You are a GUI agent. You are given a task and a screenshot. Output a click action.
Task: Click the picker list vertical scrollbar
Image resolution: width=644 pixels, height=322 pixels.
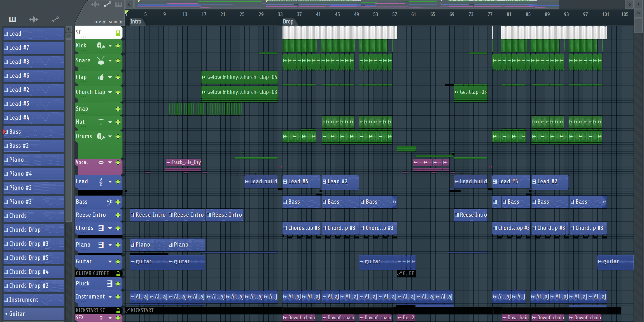[x=68, y=130]
